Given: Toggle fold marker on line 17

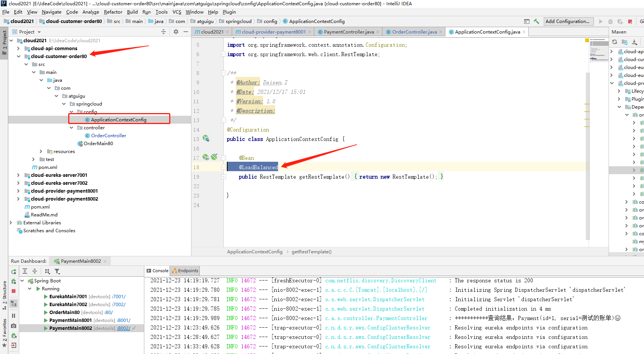Looking at the screenshot, I should click(x=223, y=158).
